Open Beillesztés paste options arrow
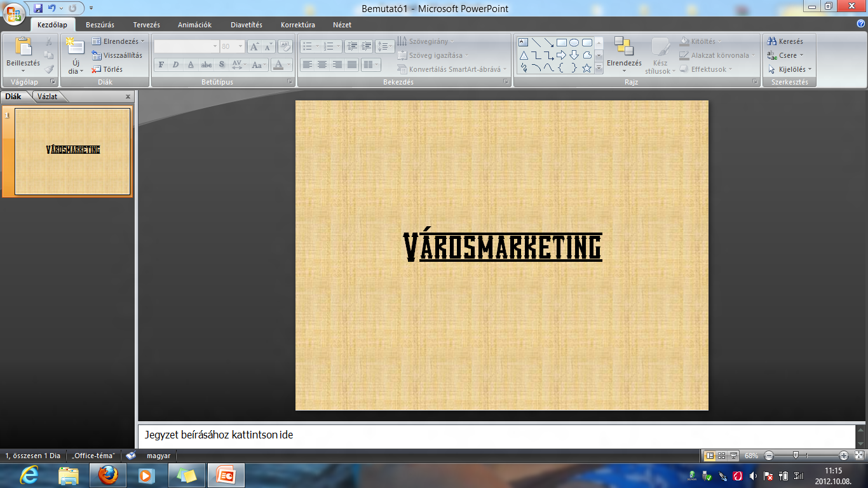868x488 pixels. click(x=23, y=71)
